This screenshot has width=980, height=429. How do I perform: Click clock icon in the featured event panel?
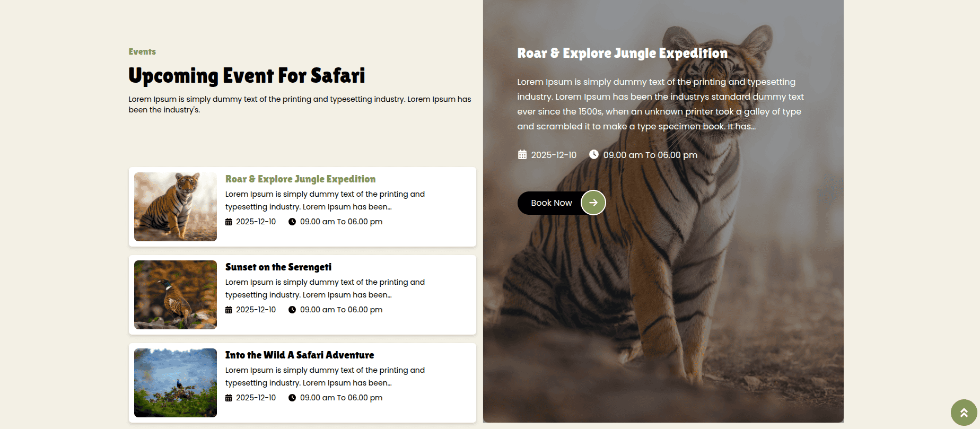point(594,154)
